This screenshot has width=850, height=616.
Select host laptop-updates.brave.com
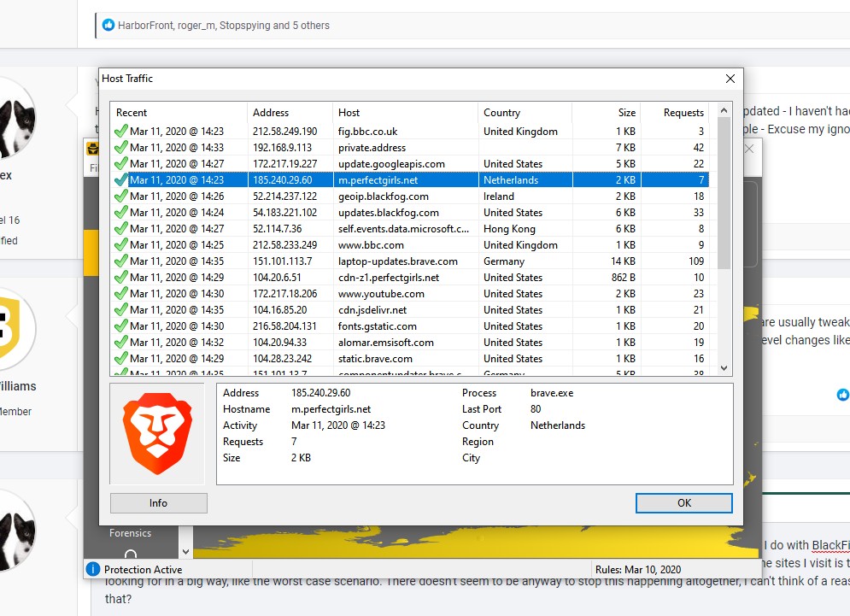(398, 261)
